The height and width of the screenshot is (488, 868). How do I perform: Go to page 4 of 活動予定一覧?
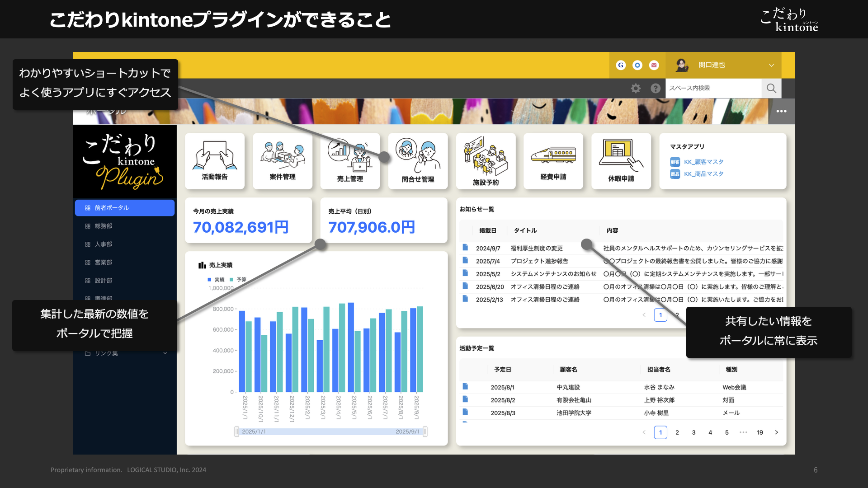coord(710,432)
